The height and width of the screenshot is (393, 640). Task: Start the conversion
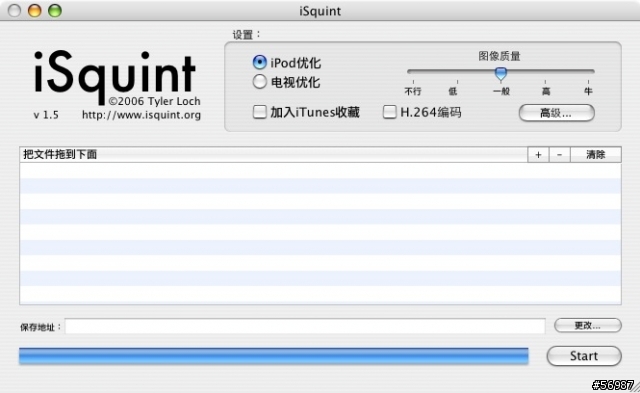click(584, 356)
